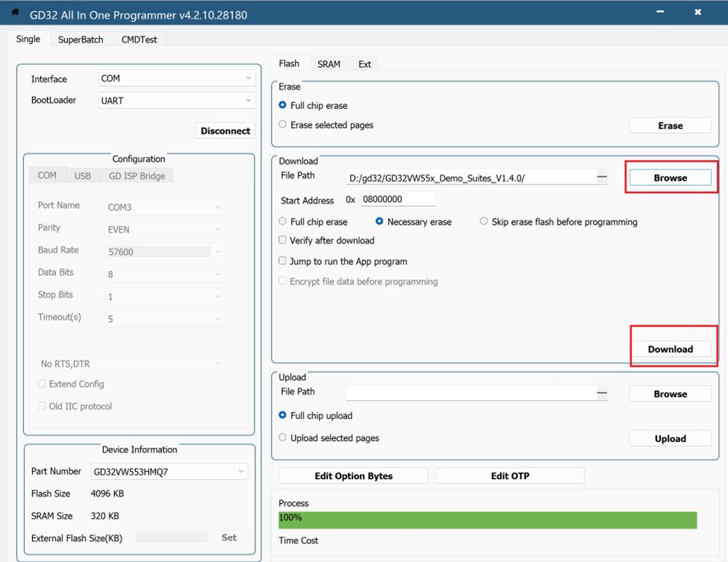Enable Verify after download checkbox

coord(283,240)
